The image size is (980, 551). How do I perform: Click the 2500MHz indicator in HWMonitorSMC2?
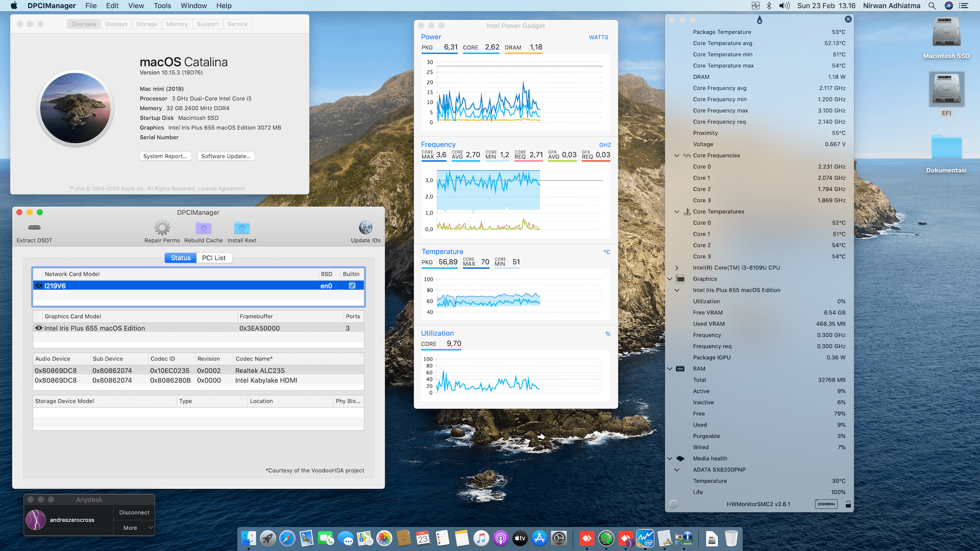point(826,504)
